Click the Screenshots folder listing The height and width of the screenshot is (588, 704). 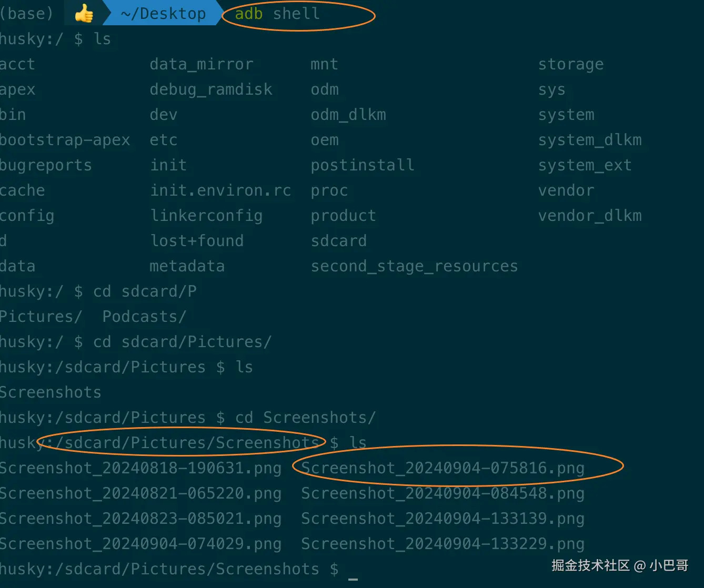(x=51, y=392)
